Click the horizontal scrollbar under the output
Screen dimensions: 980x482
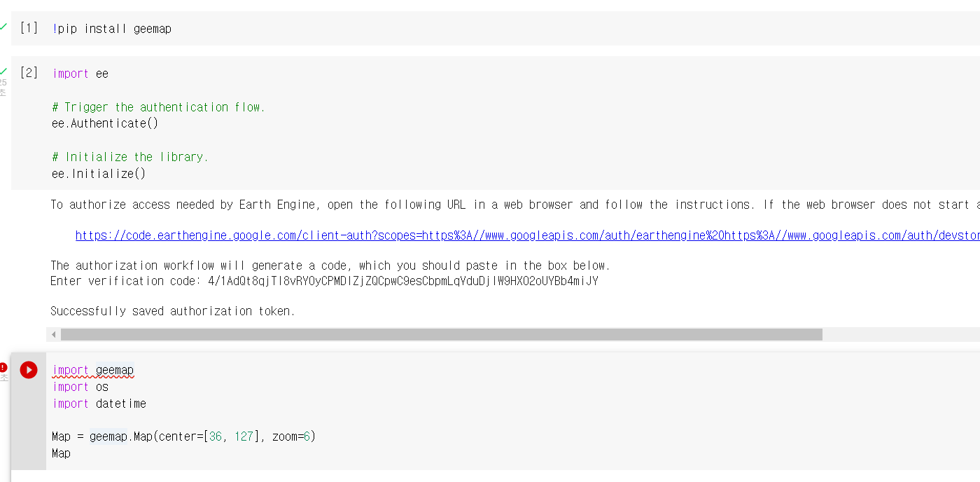(420, 334)
